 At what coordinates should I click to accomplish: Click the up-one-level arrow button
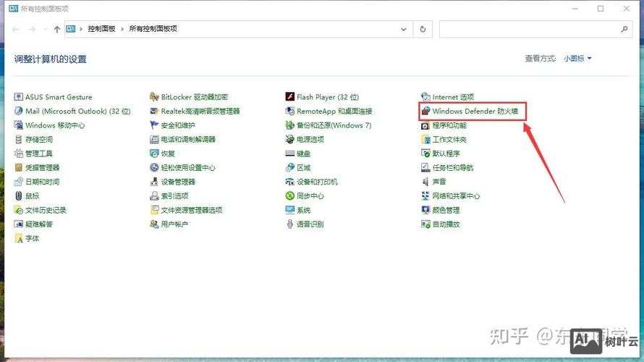(x=57, y=29)
